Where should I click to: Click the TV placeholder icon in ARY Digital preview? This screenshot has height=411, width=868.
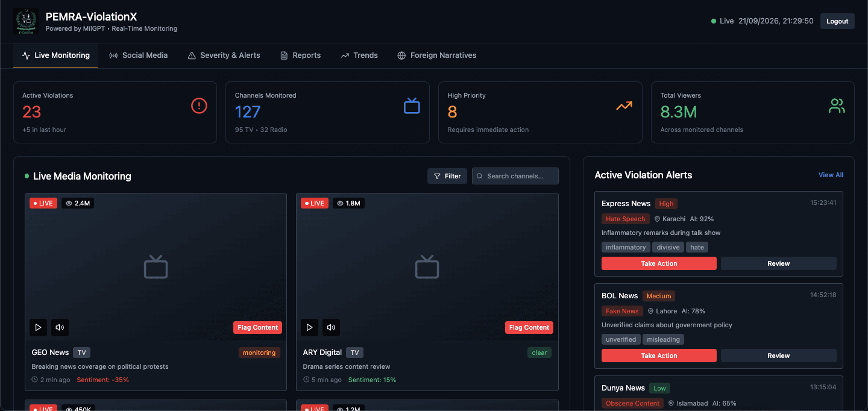click(x=427, y=266)
